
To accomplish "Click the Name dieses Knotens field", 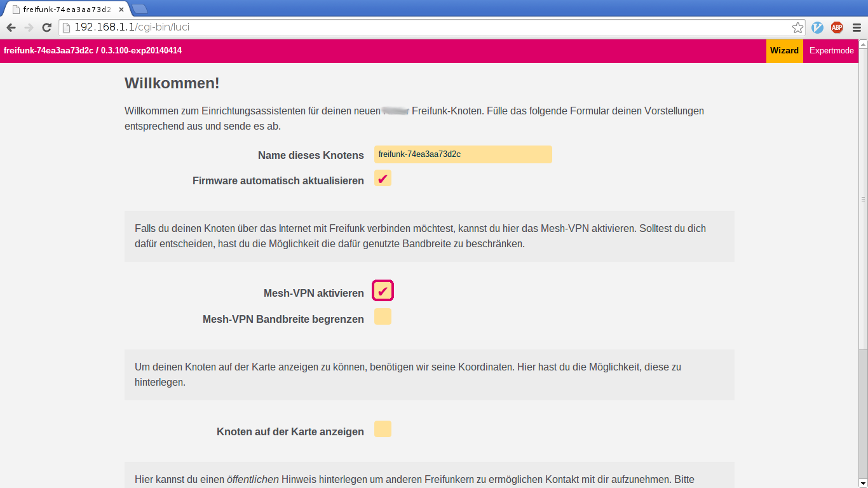I will 463,154.
